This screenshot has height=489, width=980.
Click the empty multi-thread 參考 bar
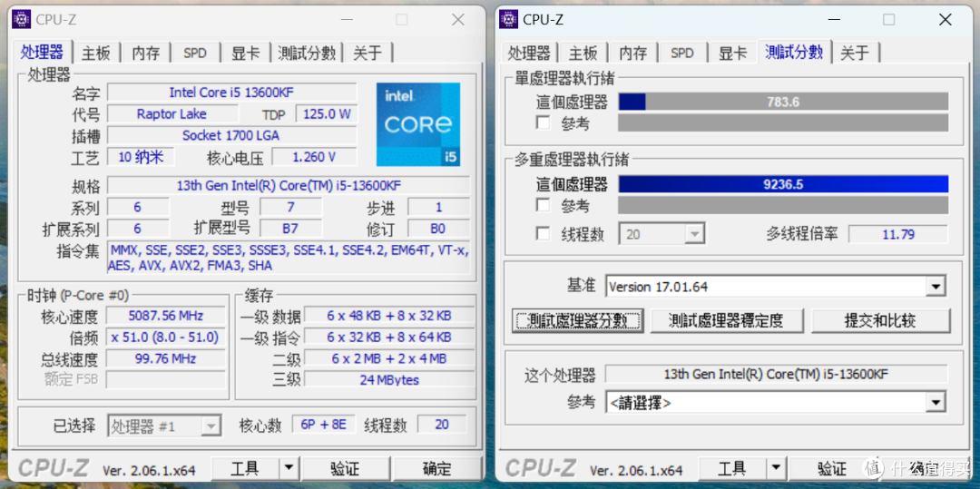point(783,205)
